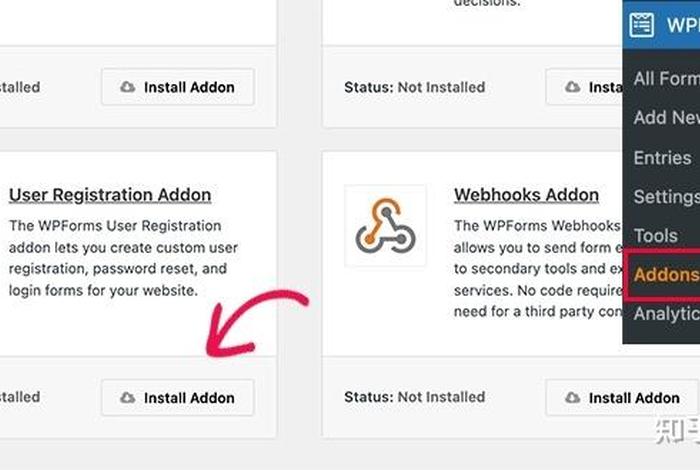700x470 pixels.
Task: Click cloud icon on Webhooks install button
Action: click(x=572, y=398)
